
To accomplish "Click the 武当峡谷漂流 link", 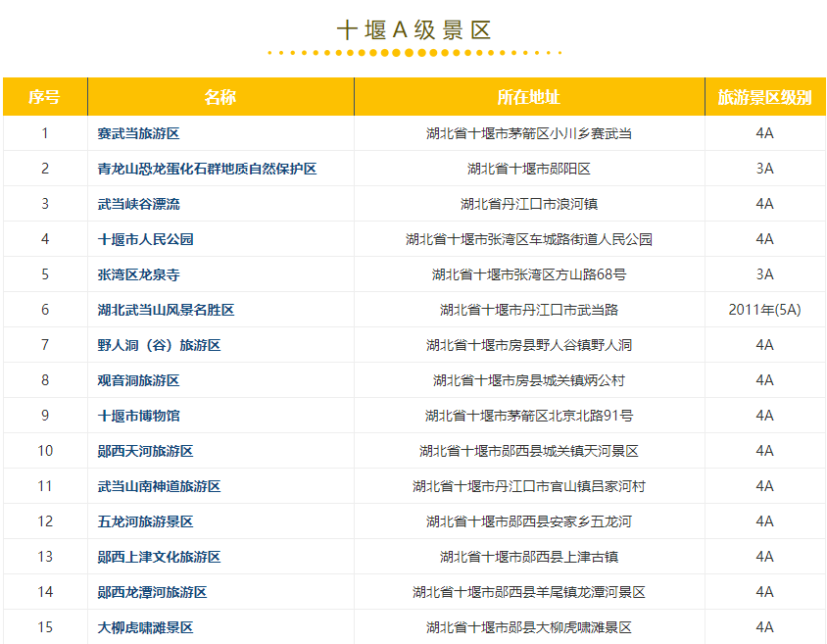I will [138, 204].
